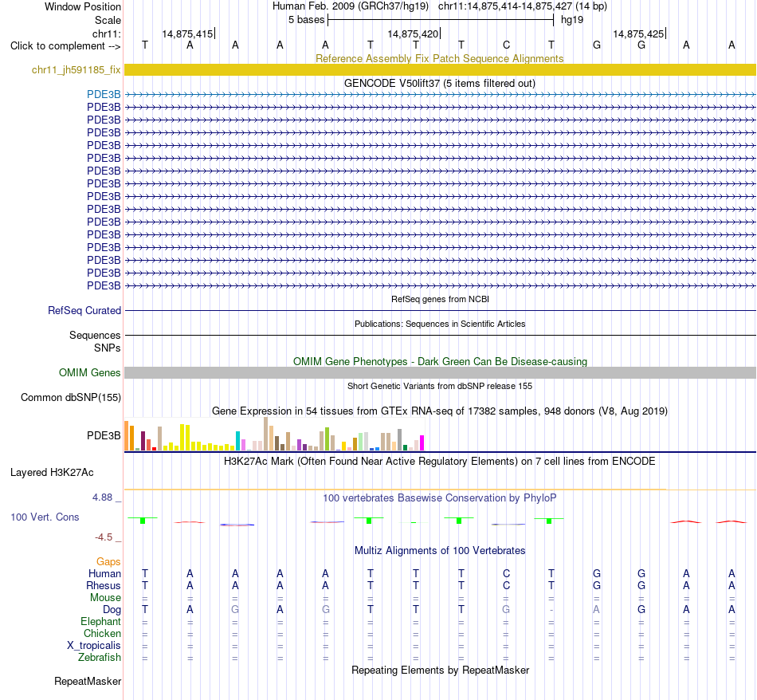The height and width of the screenshot is (700, 757).
Task: Click the C base in the complement row
Action: (x=507, y=45)
